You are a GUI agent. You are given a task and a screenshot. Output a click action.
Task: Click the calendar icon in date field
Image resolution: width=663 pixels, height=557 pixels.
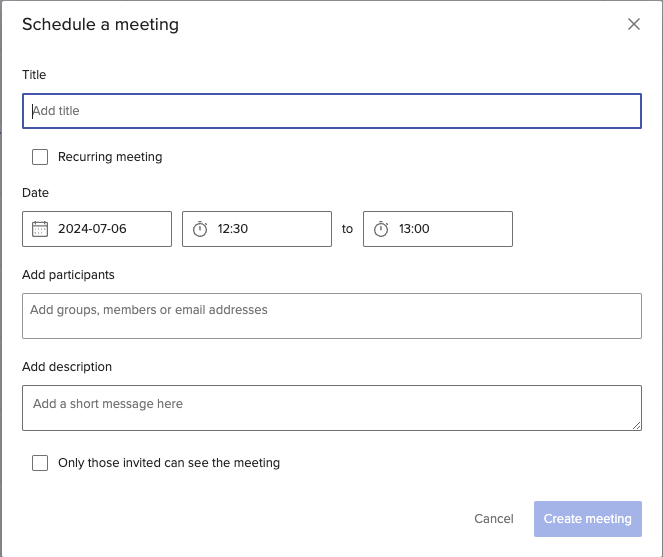click(40, 229)
